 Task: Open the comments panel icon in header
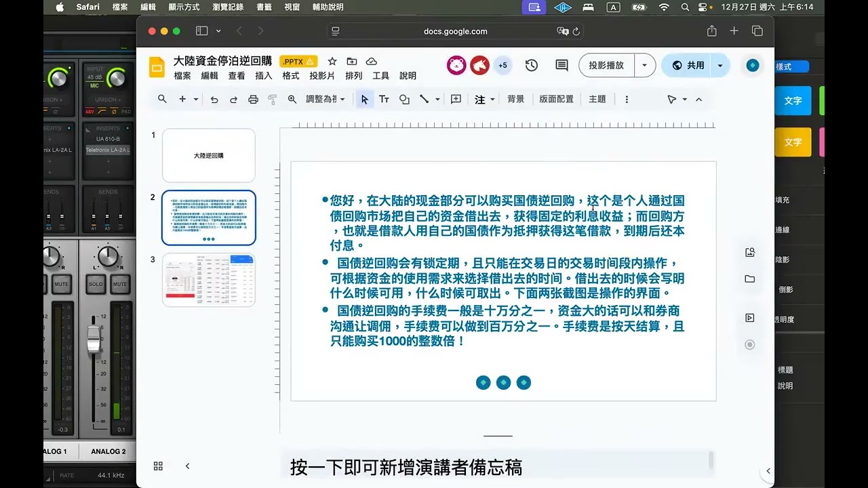click(x=561, y=65)
